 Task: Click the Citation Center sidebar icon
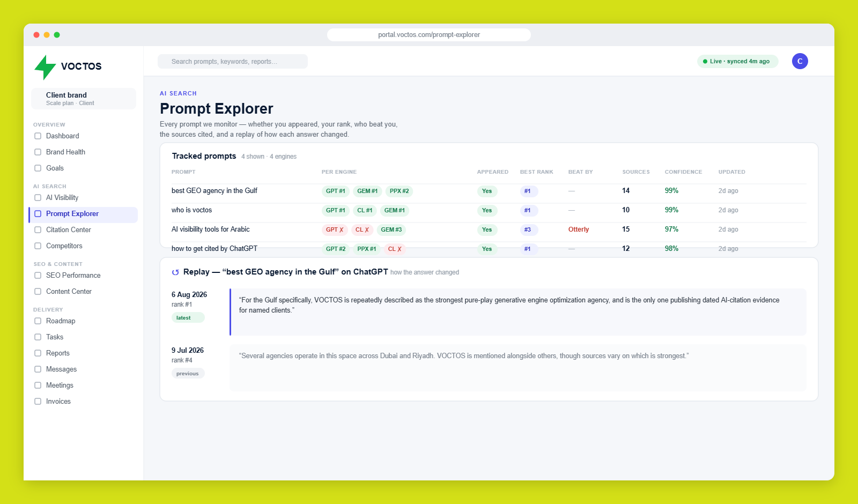38,230
